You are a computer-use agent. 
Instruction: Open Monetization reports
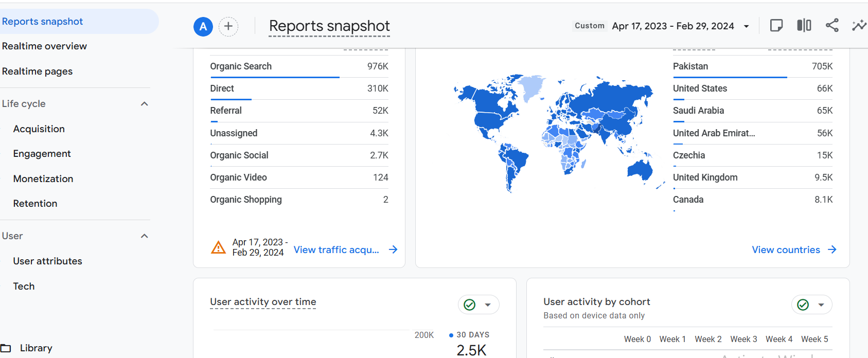(x=43, y=179)
